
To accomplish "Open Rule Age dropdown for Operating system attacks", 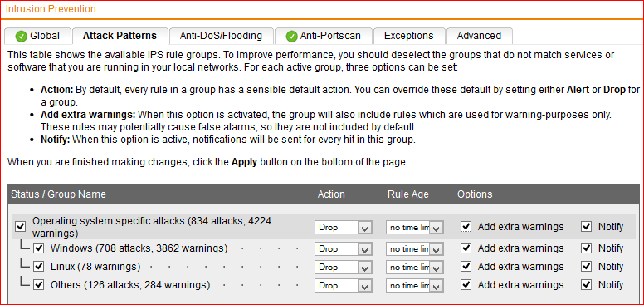I will (414, 228).
